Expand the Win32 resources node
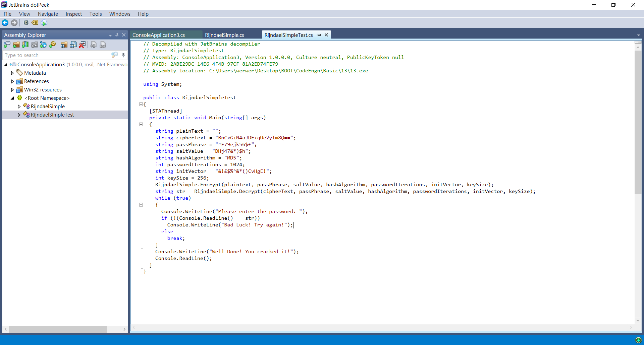The height and width of the screenshot is (345, 644). (12, 89)
